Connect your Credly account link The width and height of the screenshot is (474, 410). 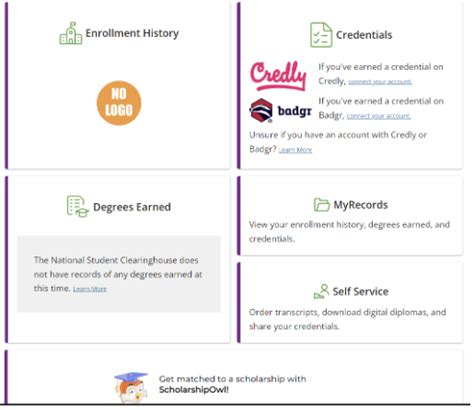(x=380, y=82)
